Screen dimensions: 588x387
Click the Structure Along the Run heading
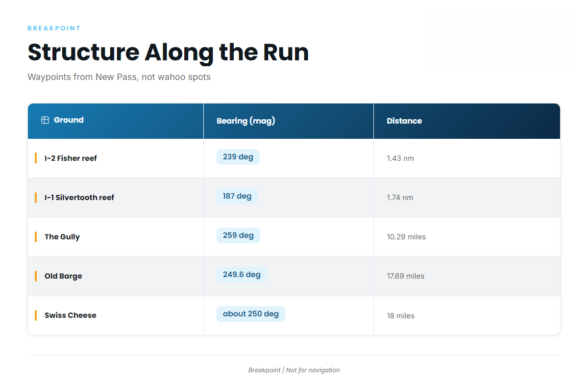pos(168,52)
